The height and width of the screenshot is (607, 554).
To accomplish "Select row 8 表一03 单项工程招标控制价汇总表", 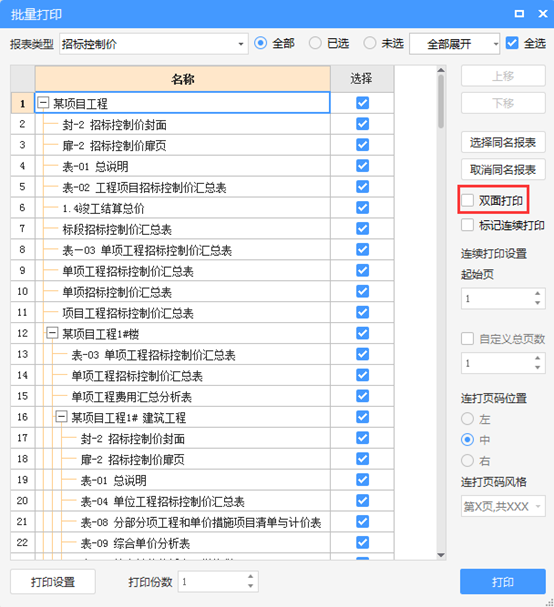I will 183,250.
